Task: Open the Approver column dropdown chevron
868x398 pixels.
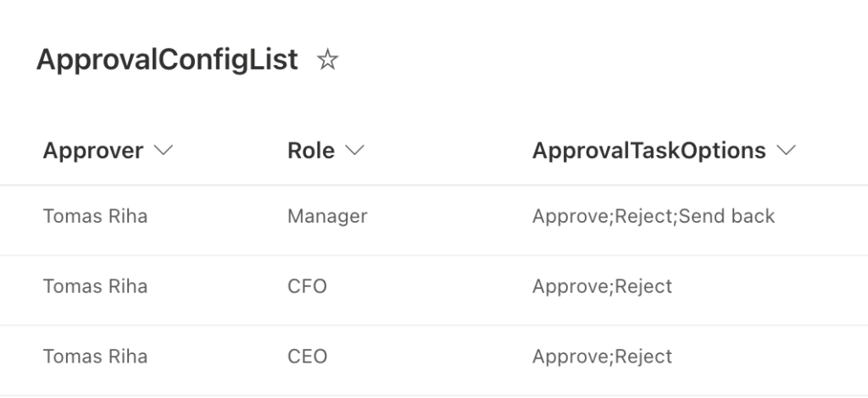Action: pos(164,150)
